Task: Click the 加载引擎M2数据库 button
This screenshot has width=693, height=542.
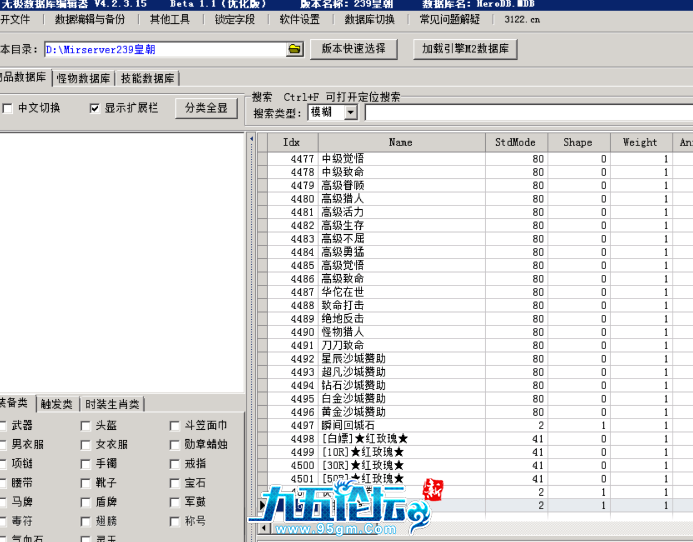Action: pyautogui.click(x=465, y=48)
